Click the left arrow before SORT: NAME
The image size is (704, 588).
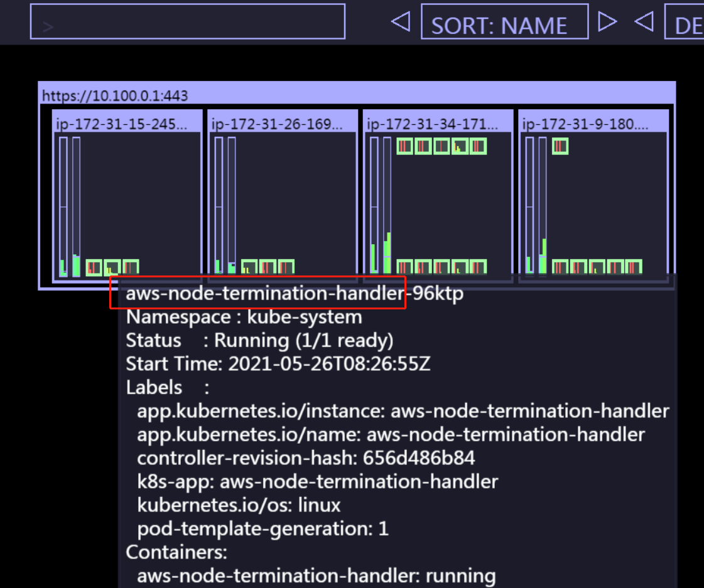(401, 21)
